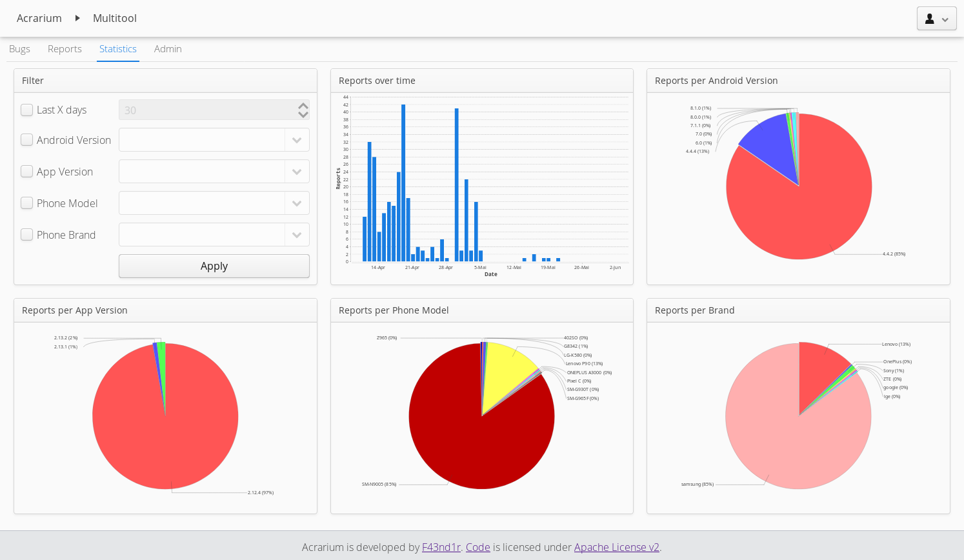Enable the Last X days filter checkbox
Screen dimensions: 964x560
[27, 110]
